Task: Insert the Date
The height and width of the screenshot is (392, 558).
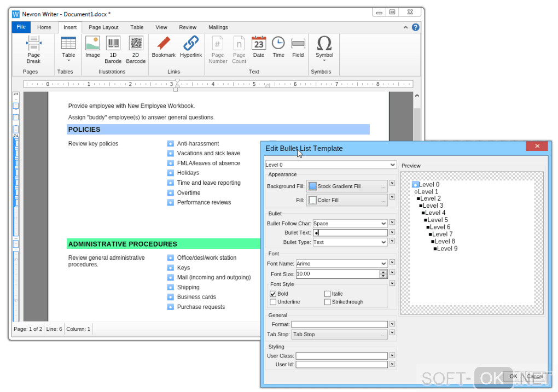Action: click(x=259, y=46)
